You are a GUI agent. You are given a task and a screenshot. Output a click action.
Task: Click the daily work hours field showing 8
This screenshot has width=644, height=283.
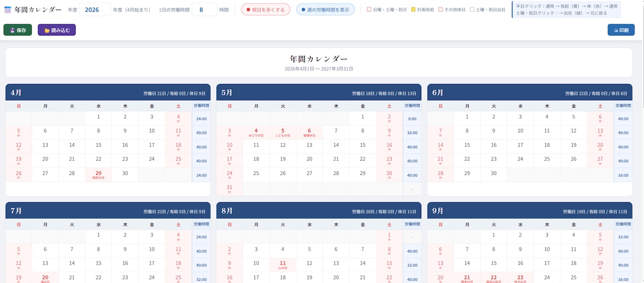click(204, 10)
